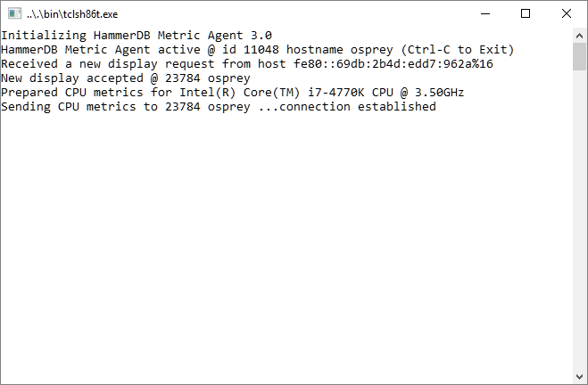Click the '(Ctrl-C to Exit)' text
588x385 pixels.
pos(457,49)
